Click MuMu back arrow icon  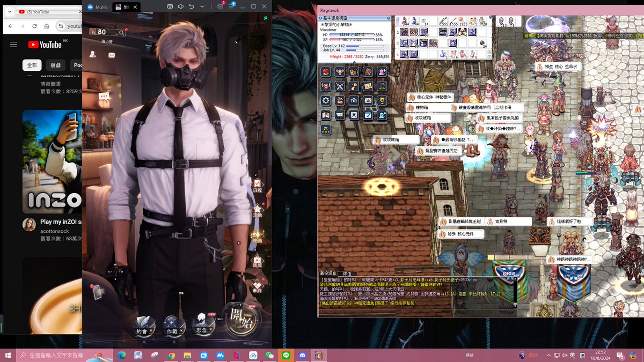[192, 6]
